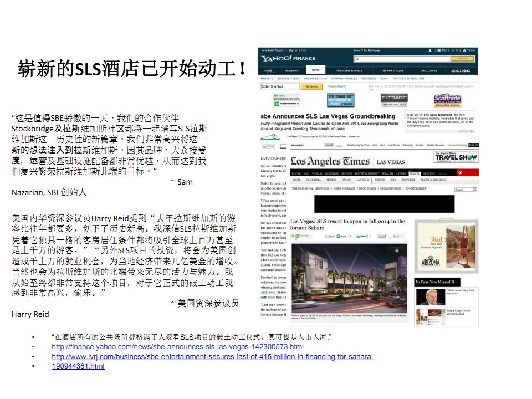This screenshot has height=399, width=532.
Task: Click the Email button under Business Wire
Action: [x=268, y=146]
